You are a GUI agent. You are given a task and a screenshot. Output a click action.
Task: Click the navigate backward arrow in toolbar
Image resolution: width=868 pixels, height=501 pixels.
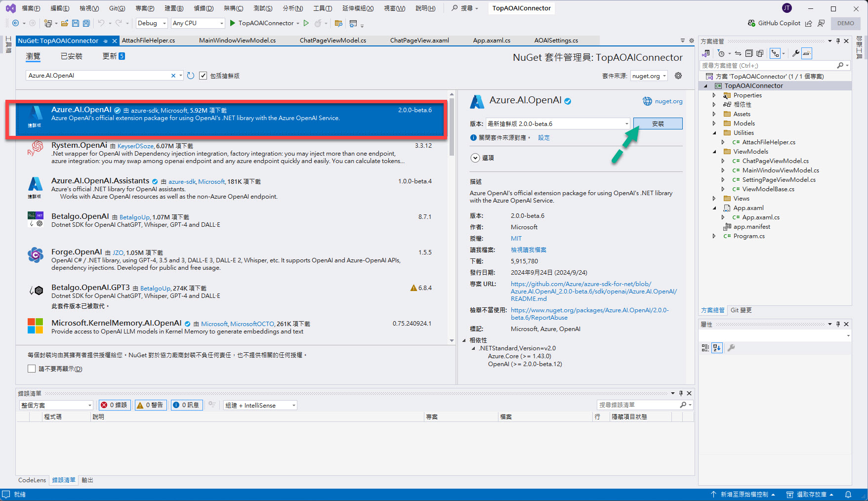(x=15, y=23)
